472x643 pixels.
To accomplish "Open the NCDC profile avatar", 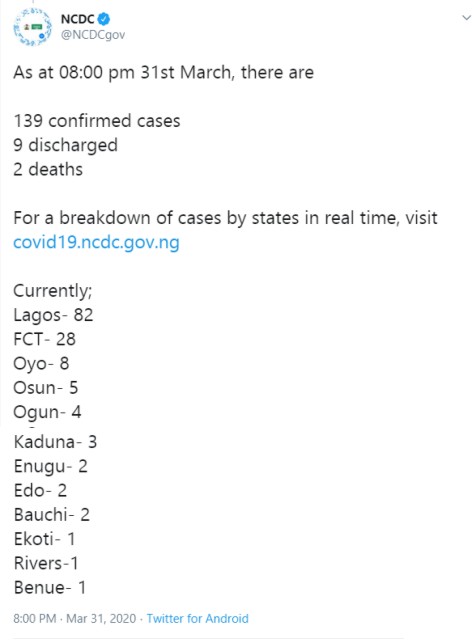I will [32, 27].
